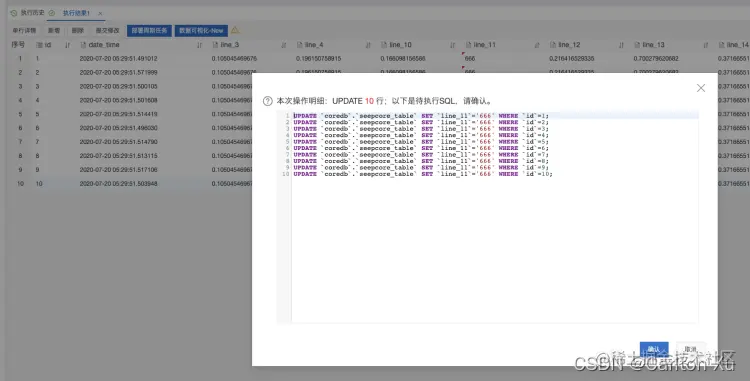750x381 pixels.
Task: Click the file icon of line_13 column
Action: (637, 45)
